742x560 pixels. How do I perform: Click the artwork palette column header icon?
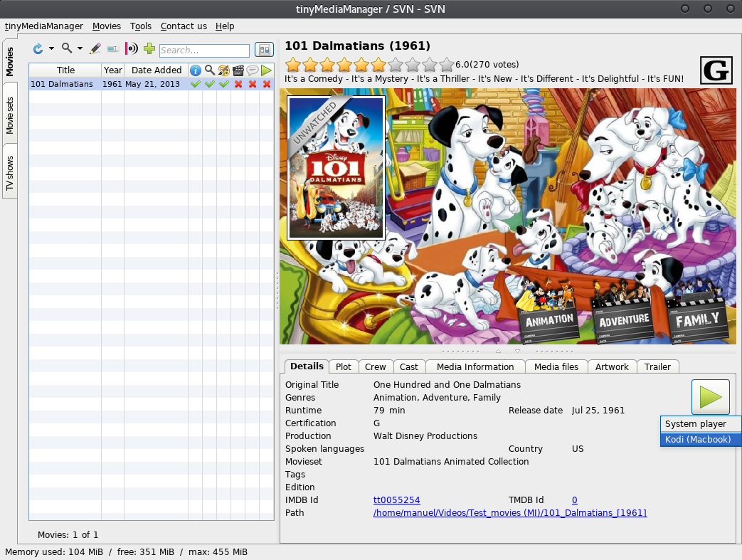point(224,70)
